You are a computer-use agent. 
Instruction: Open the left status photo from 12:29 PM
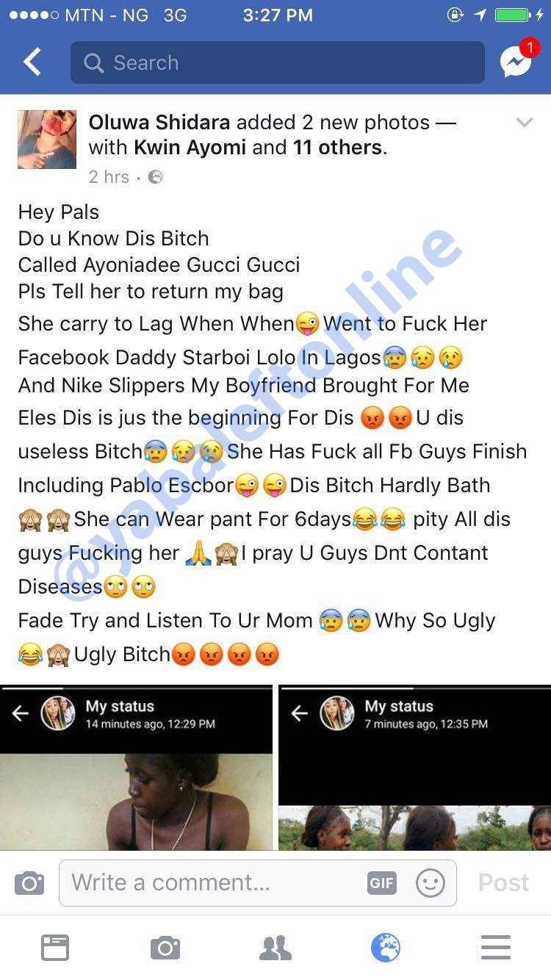tap(136, 767)
